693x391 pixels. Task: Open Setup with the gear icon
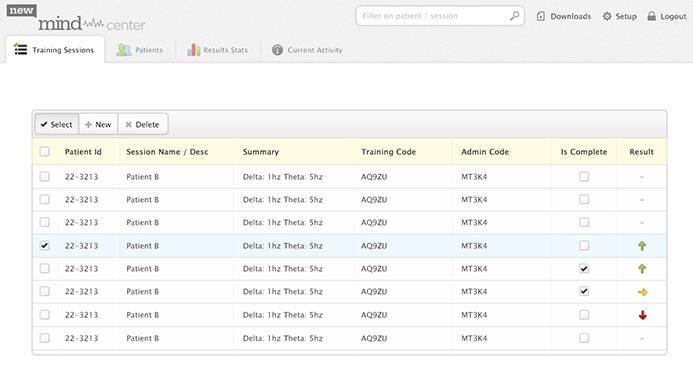(619, 16)
